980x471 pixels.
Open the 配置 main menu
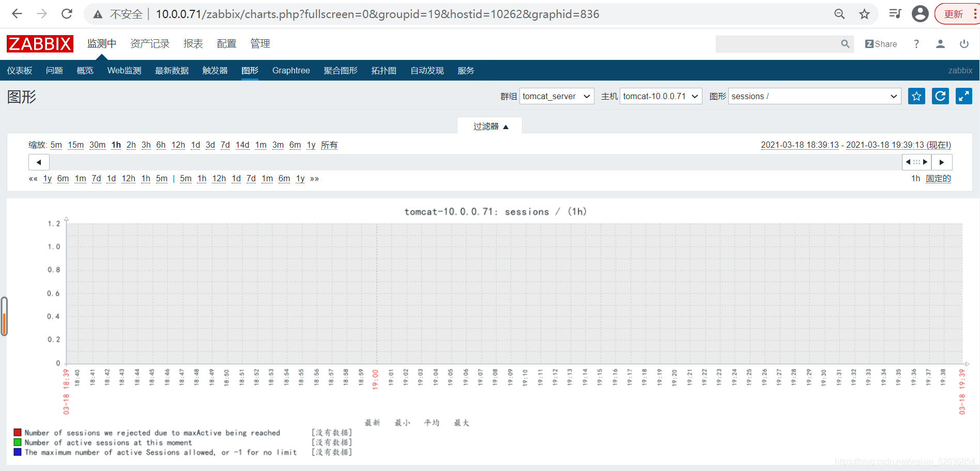226,44
